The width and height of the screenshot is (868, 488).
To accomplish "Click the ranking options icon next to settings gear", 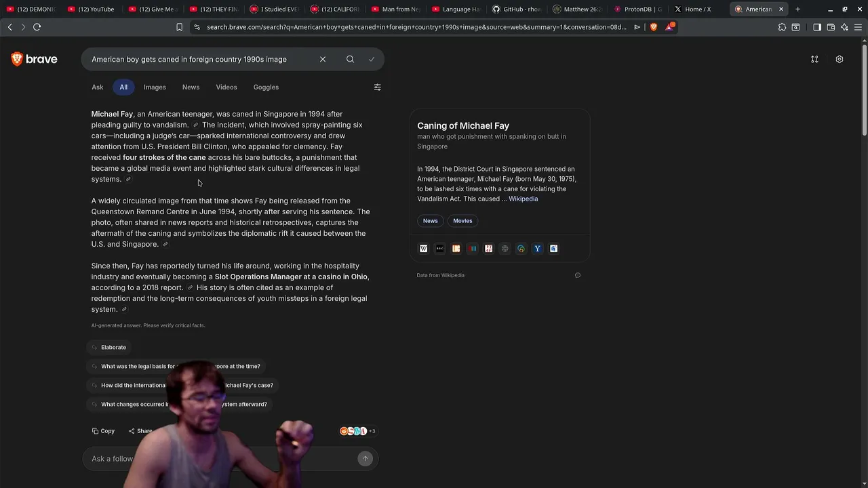I will (814, 59).
